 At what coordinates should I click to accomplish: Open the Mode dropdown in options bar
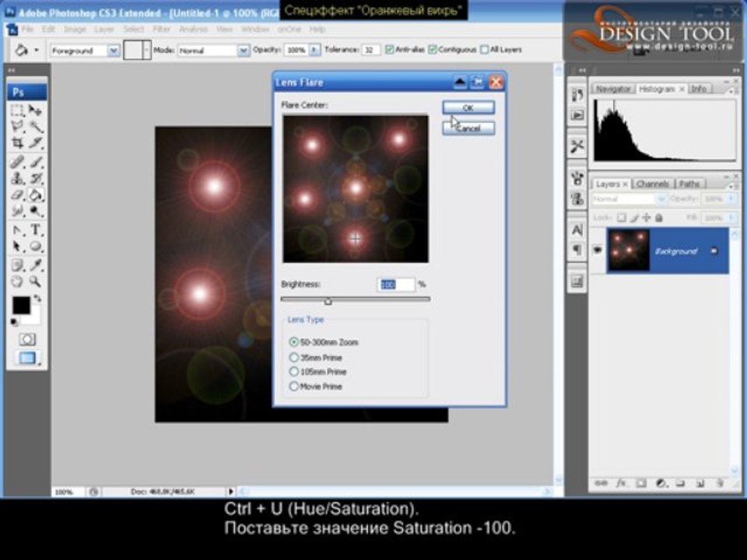tap(243, 51)
